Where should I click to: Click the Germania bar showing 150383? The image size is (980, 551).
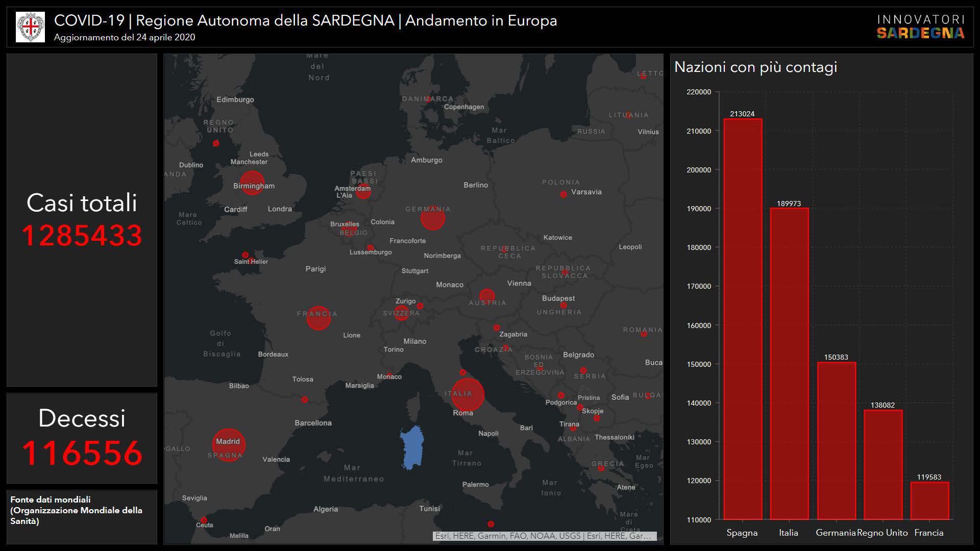tap(836, 440)
